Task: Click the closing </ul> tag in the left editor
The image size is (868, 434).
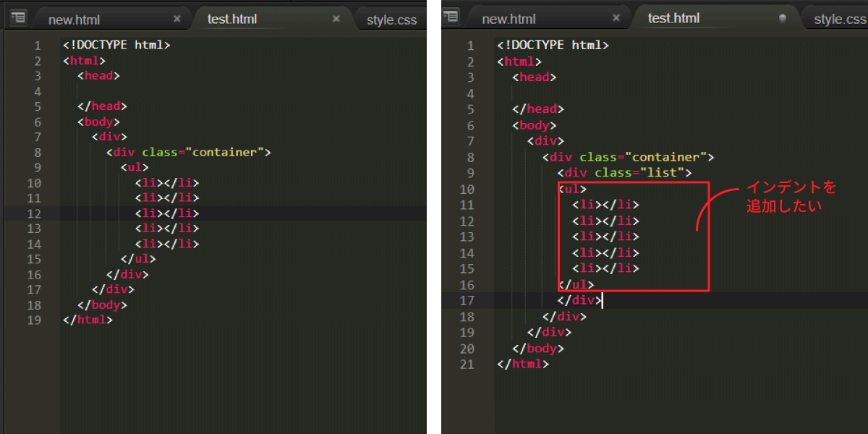Action: (x=138, y=258)
